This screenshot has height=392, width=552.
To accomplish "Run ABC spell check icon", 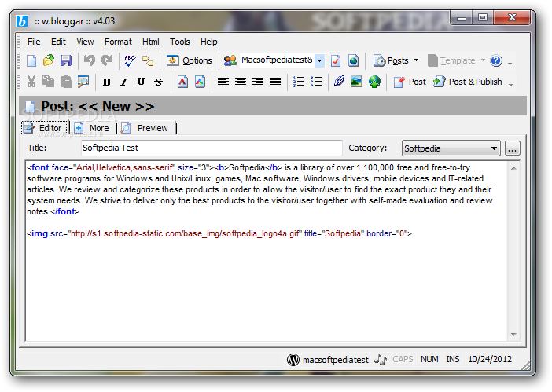I will coord(130,60).
